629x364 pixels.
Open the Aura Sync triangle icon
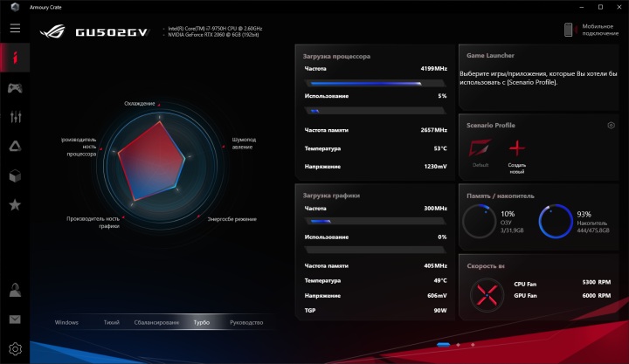15,147
